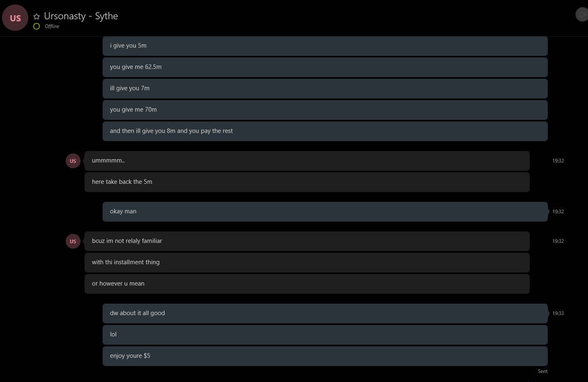
Task: Click 'here take back the 5m' message
Action: click(307, 182)
